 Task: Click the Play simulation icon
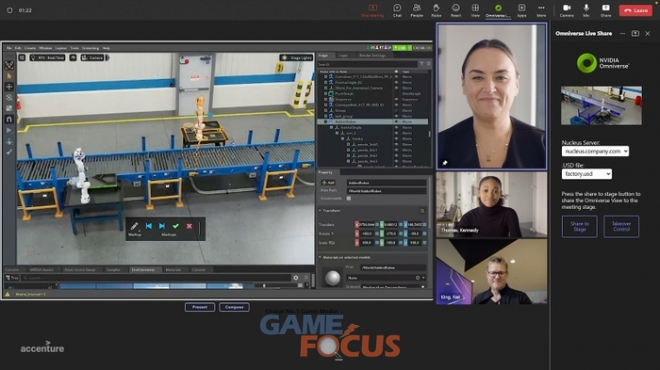(9, 130)
